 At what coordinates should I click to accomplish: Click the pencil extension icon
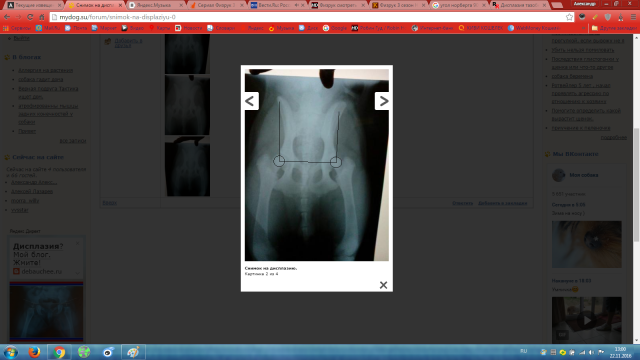coord(595,17)
